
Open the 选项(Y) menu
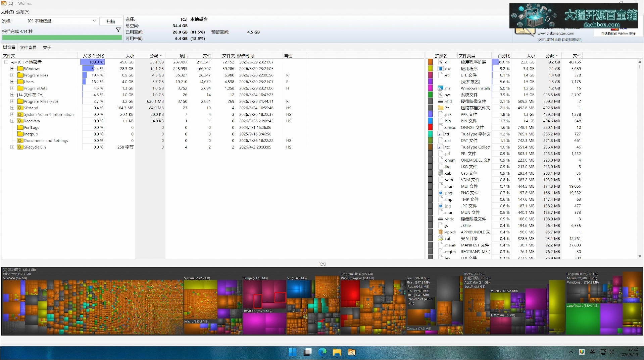pyautogui.click(x=23, y=12)
